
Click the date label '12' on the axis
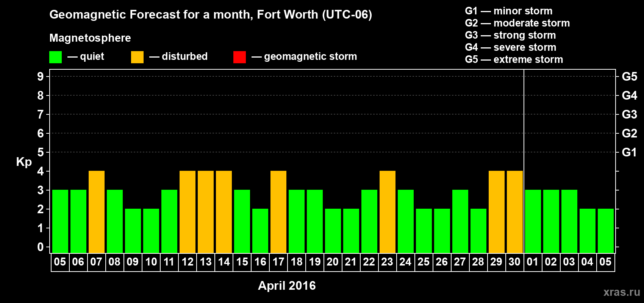188,262
